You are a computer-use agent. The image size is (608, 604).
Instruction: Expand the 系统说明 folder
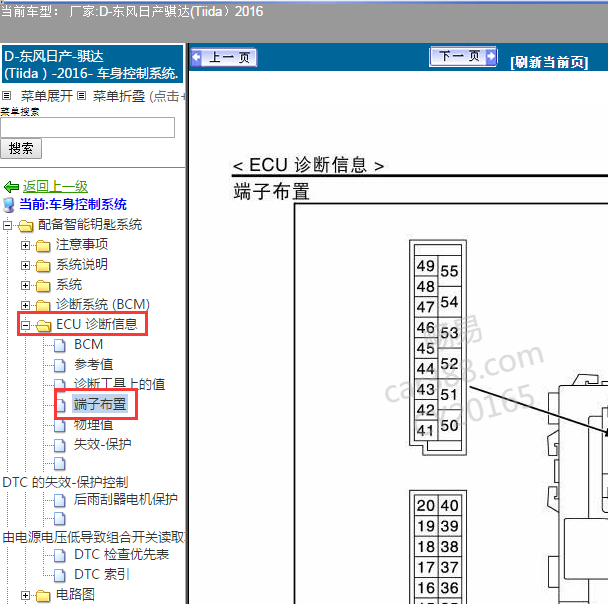pyautogui.click(x=25, y=265)
